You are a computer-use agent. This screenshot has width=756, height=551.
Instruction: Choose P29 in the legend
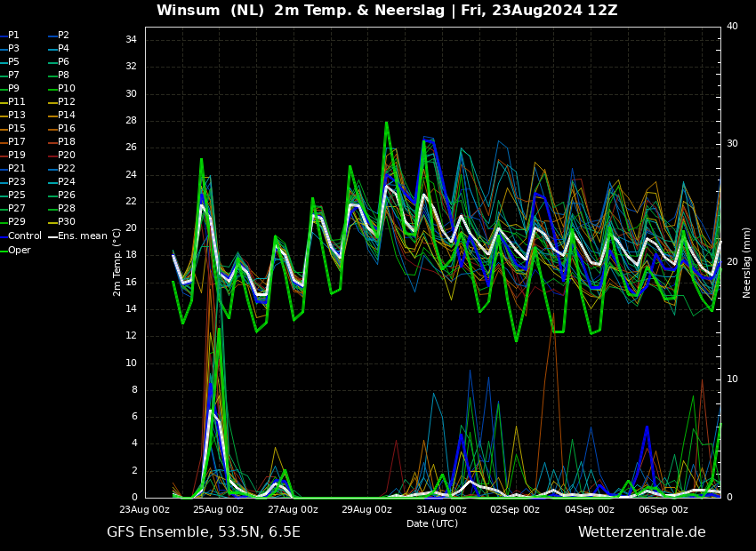coord(12,222)
